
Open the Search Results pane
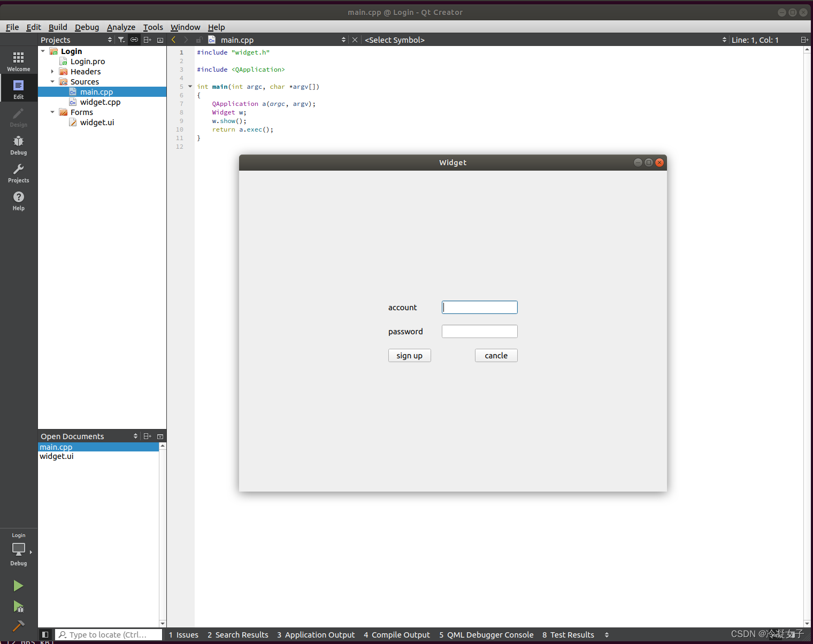tap(238, 634)
